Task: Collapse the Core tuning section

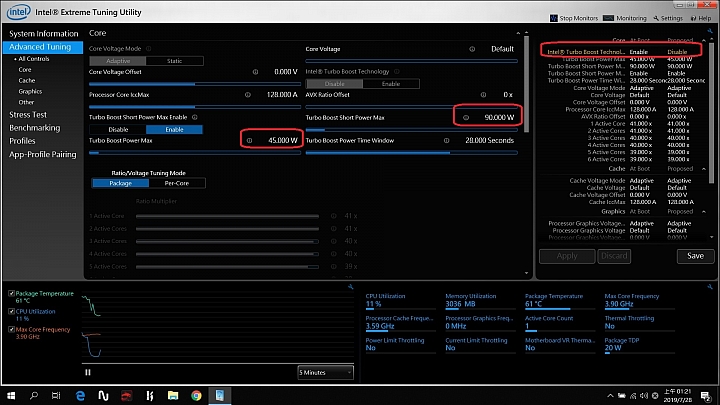Action: [518, 33]
